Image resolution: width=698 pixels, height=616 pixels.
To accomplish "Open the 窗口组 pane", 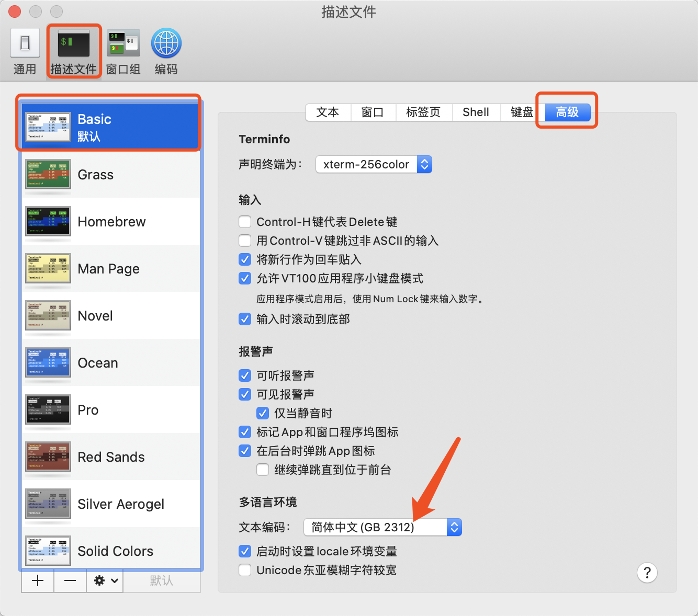I will click(x=123, y=51).
